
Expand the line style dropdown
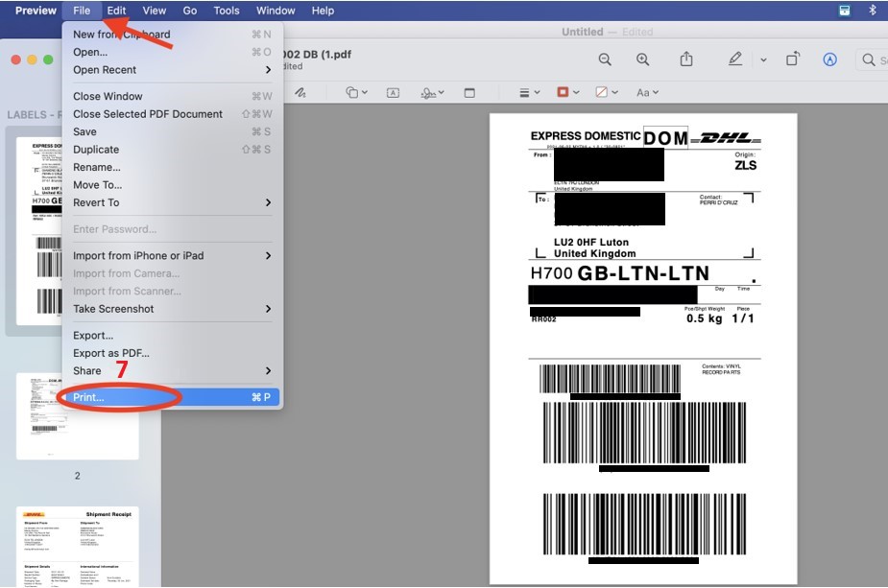click(529, 93)
